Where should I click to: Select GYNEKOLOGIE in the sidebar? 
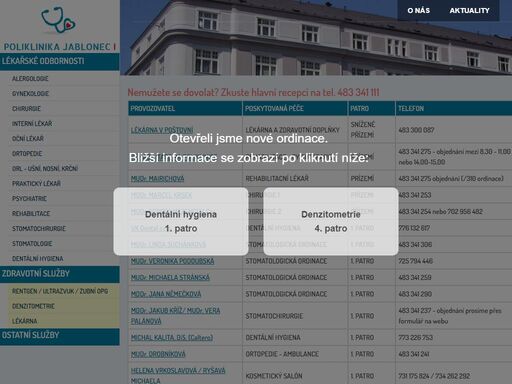click(30, 94)
